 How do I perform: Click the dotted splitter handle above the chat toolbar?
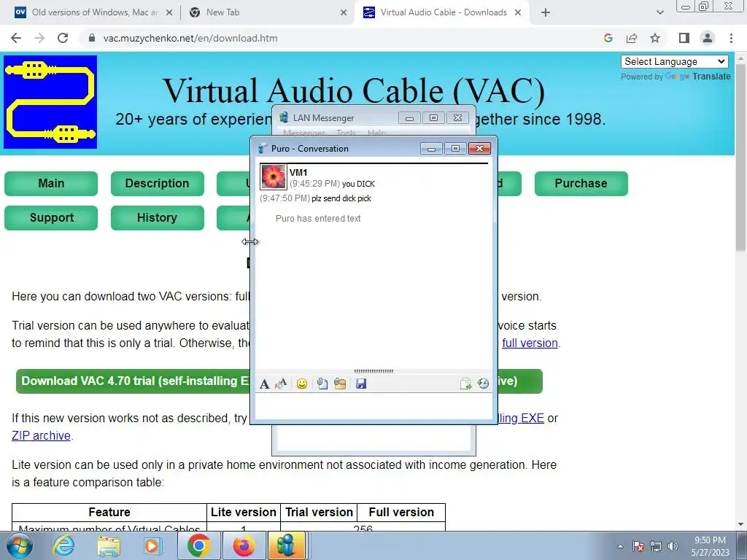pos(374,371)
